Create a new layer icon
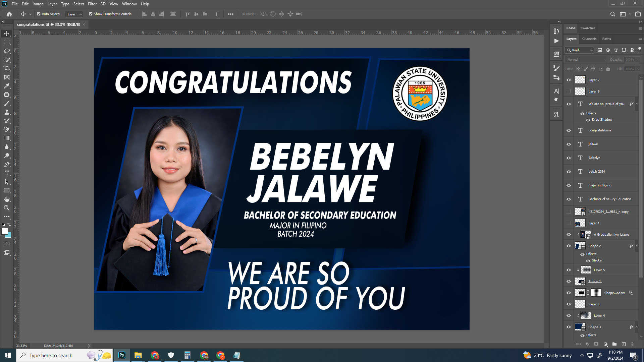644x362 pixels. (x=624, y=344)
